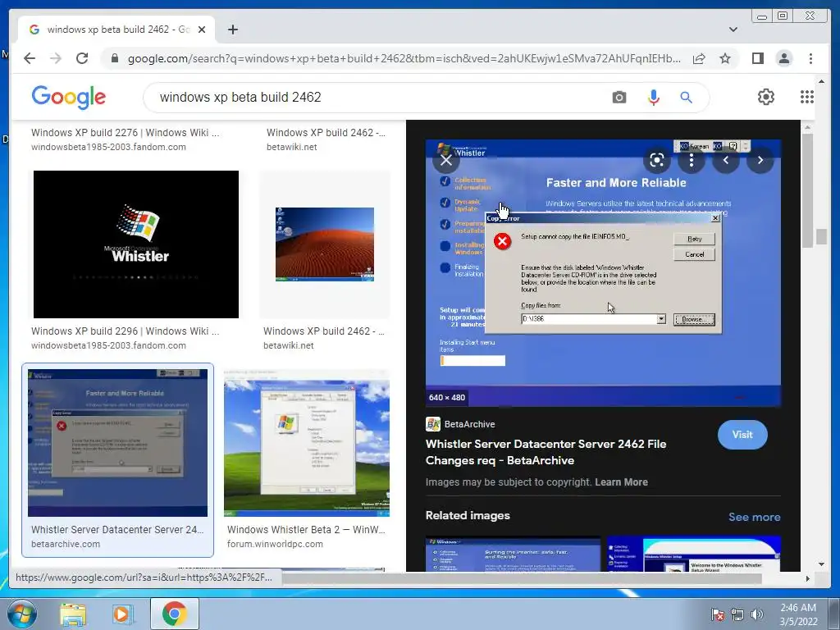The image size is (840, 630).
Task: Click the page horizontal scrollbar
Action: [521, 578]
